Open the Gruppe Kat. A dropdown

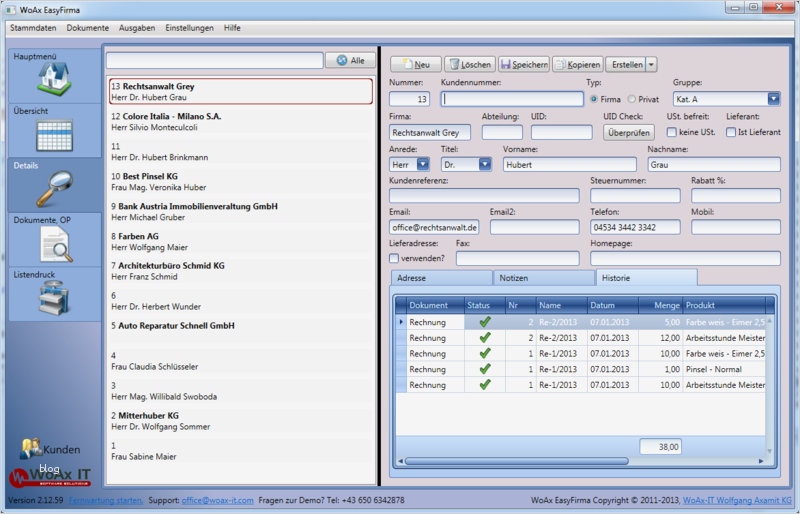pos(773,99)
